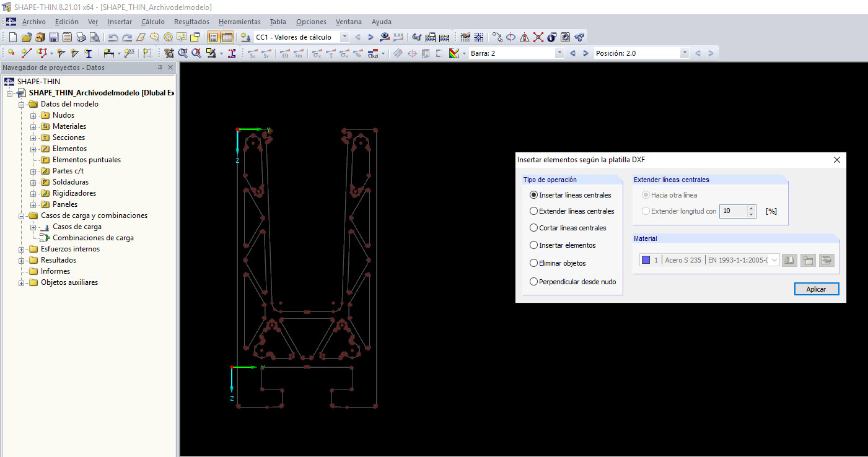Open the Insertar menu

tap(120, 22)
